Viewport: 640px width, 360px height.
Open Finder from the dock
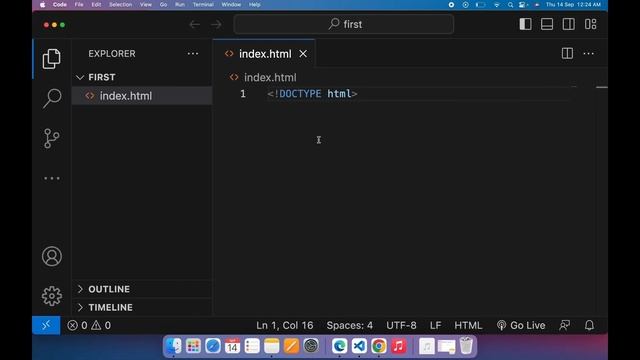(x=173, y=346)
